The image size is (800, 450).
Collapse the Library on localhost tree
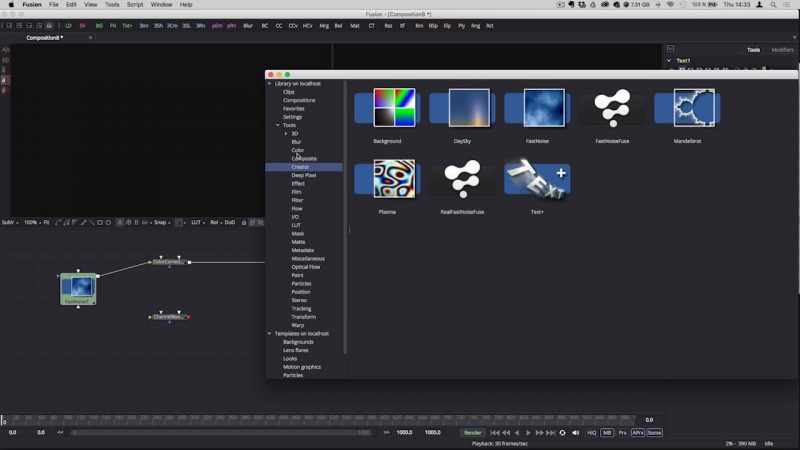[x=270, y=84]
